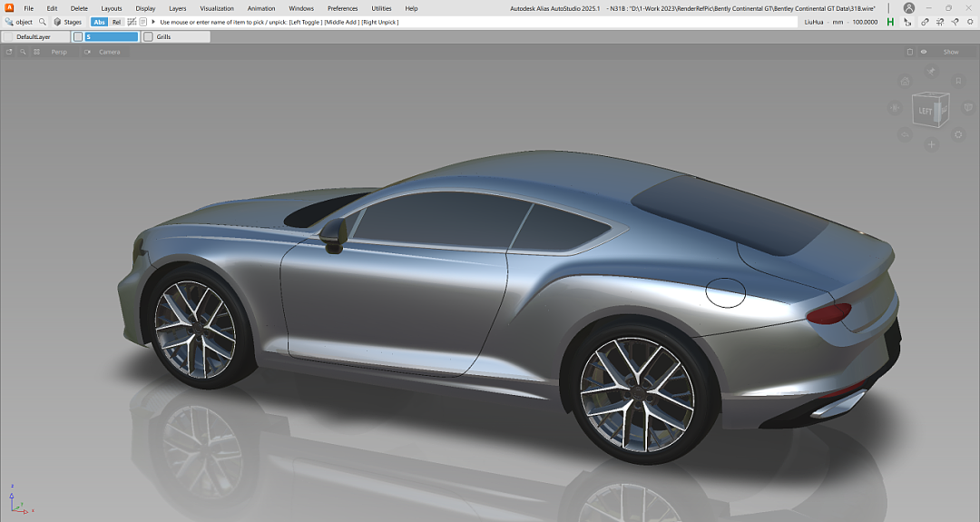Toggle the DefaultLayer checkbox
Viewport: 980px width, 522px height.
tap(8, 37)
